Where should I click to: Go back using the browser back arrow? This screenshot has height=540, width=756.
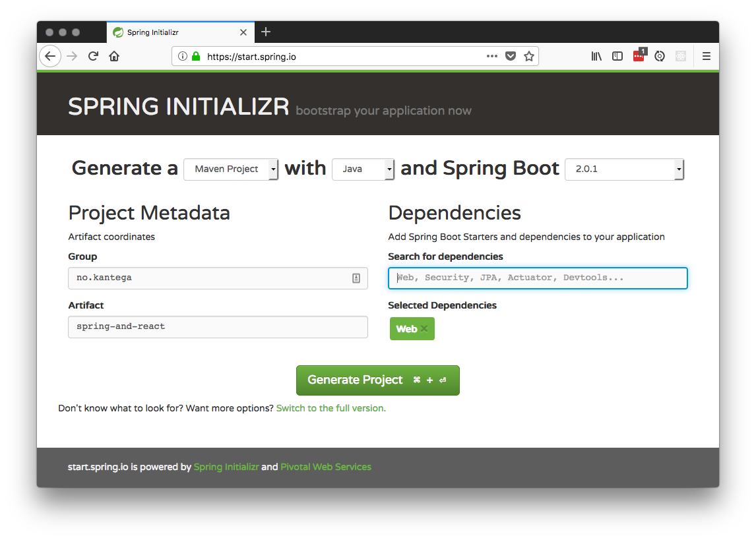click(50, 56)
